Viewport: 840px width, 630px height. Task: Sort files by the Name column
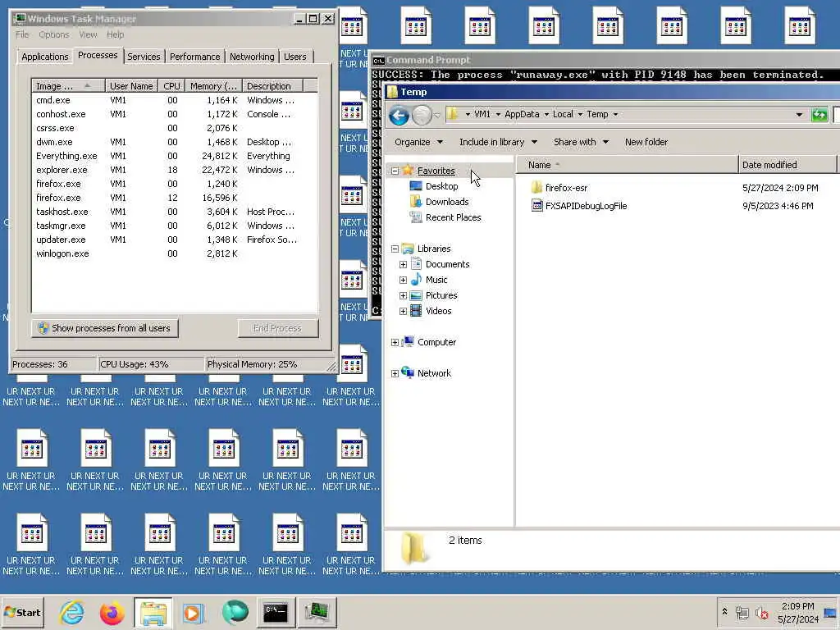pyautogui.click(x=627, y=165)
